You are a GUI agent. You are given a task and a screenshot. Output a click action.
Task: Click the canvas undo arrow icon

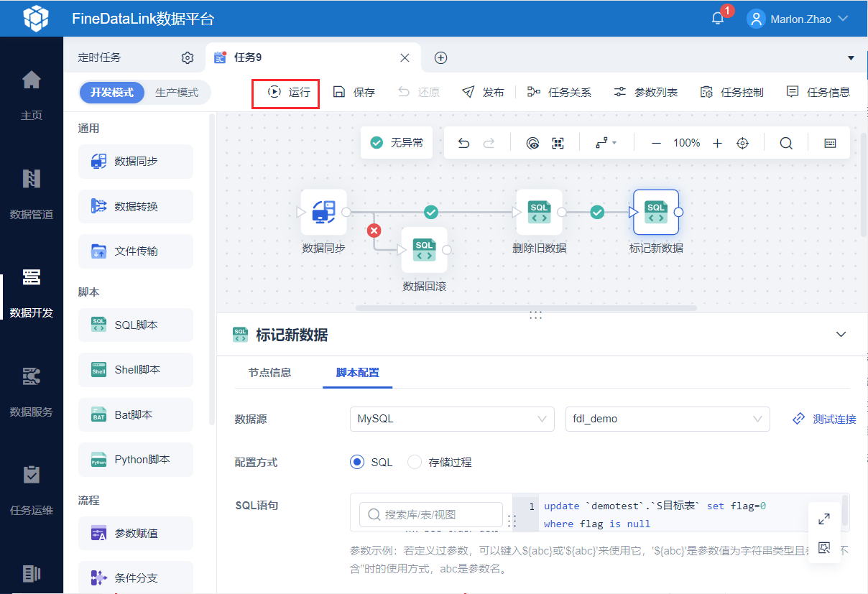(463, 143)
